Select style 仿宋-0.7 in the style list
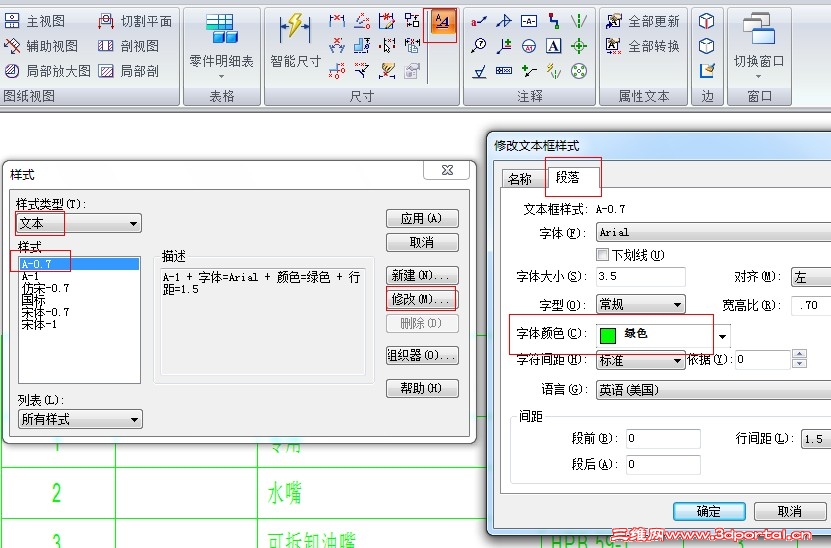Viewport: 831px width, 548px height. [x=45, y=288]
